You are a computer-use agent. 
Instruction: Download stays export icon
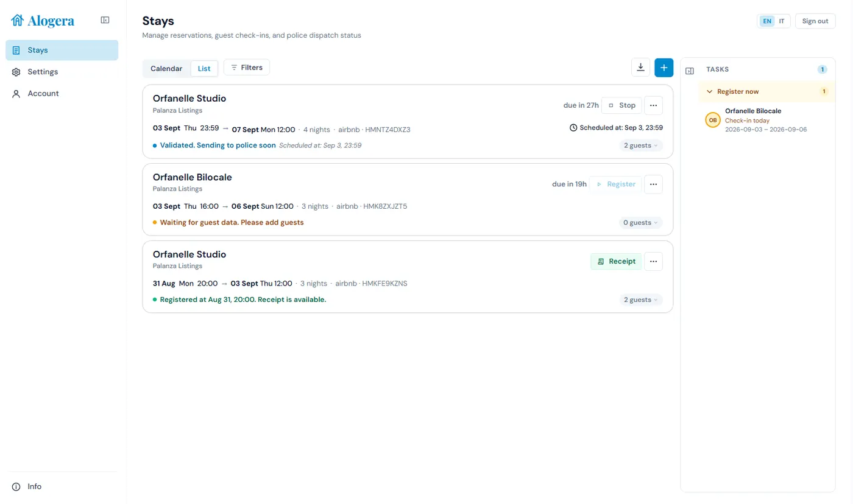tap(640, 68)
